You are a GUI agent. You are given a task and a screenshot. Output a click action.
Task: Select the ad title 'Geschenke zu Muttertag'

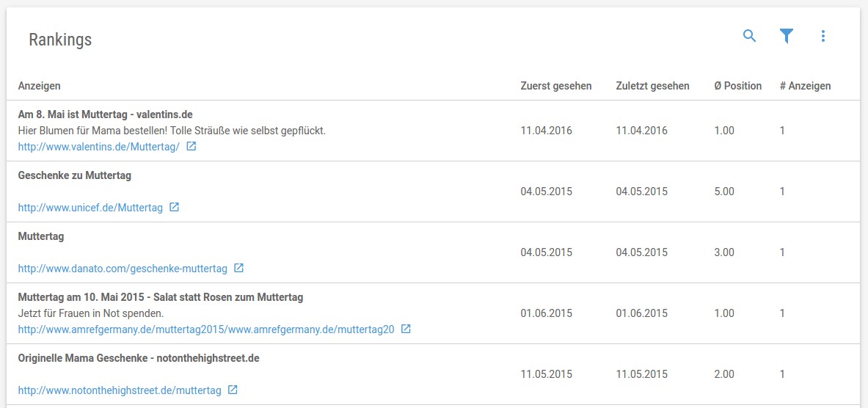click(75, 175)
